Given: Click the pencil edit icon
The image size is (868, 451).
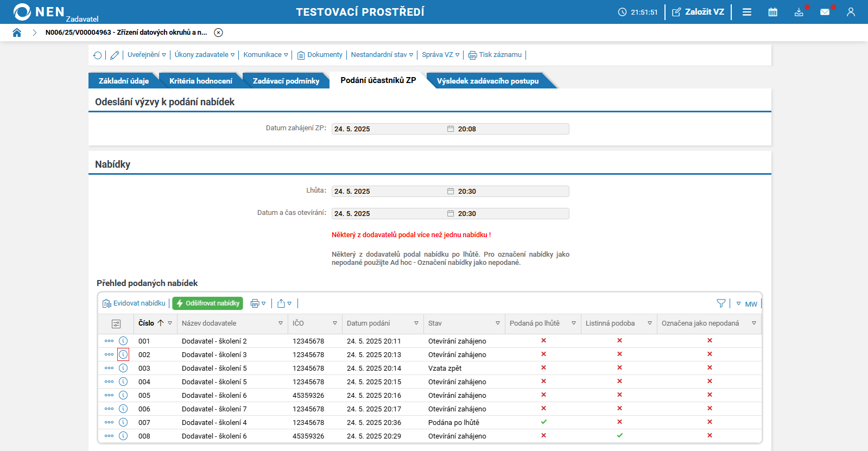Looking at the screenshot, I should point(115,55).
